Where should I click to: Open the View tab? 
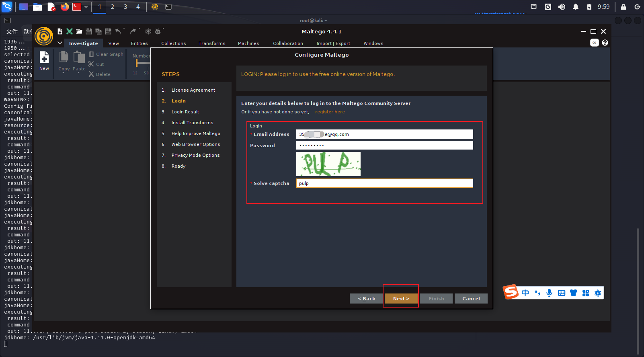(x=114, y=43)
